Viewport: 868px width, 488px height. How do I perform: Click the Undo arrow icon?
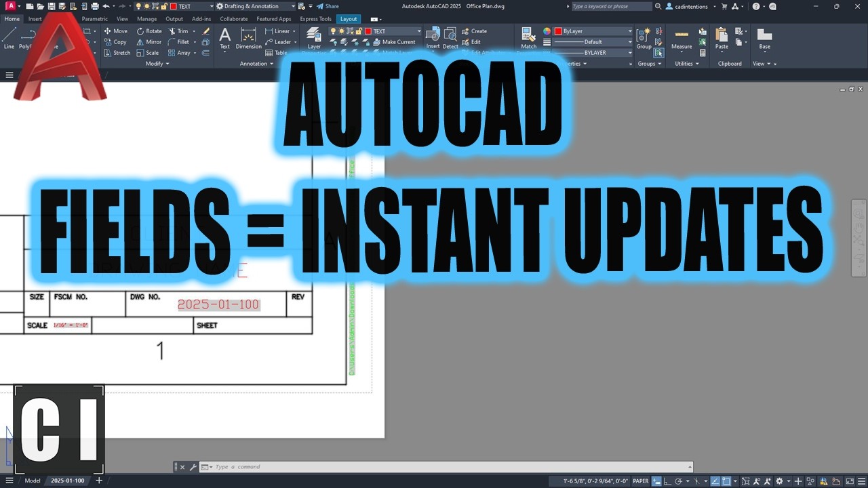pyautogui.click(x=106, y=6)
